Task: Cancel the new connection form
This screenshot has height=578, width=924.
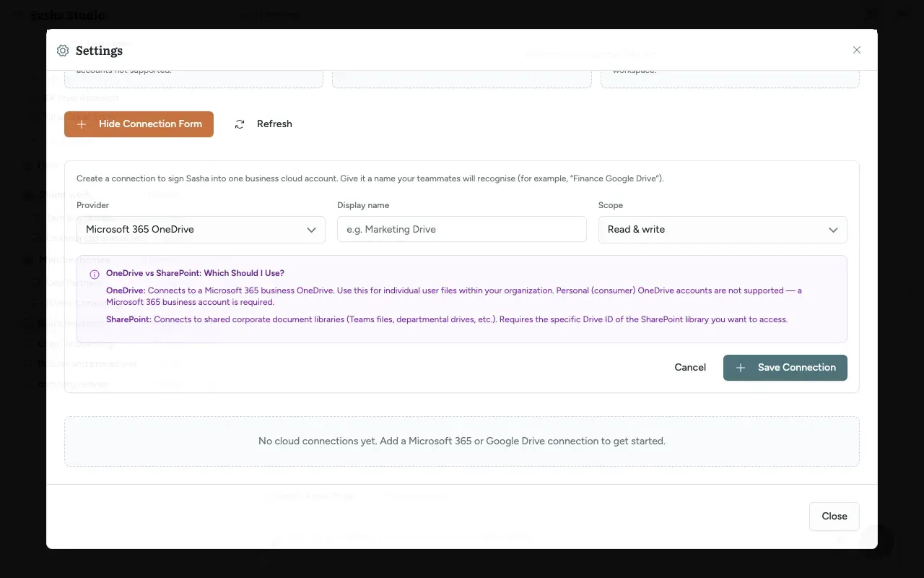Action: (x=690, y=368)
